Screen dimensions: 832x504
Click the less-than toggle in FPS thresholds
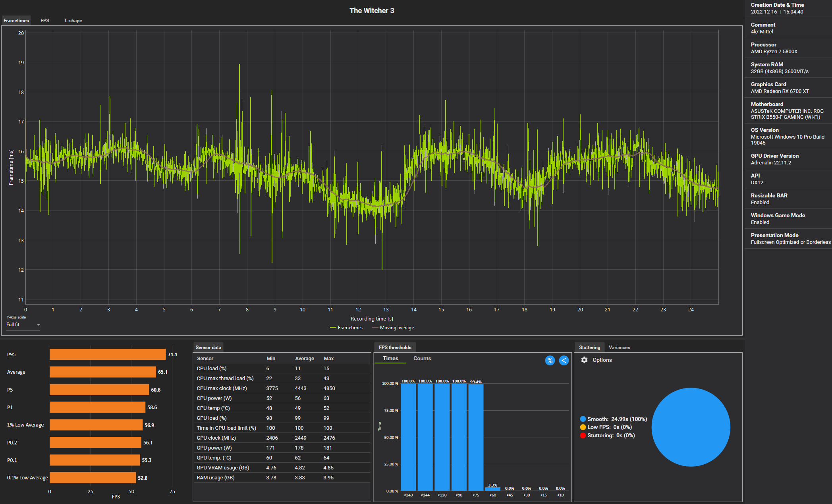click(x=564, y=360)
